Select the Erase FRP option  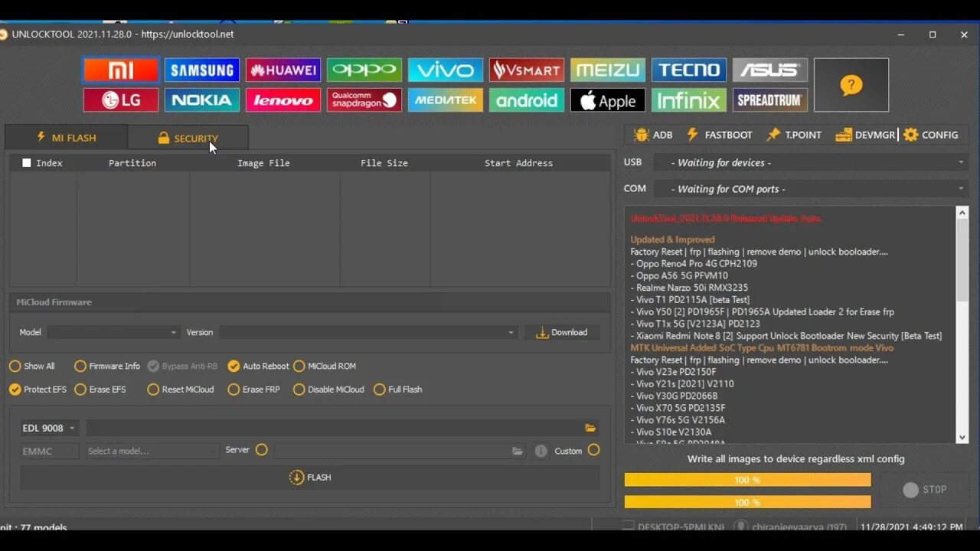tap(253, 390)
